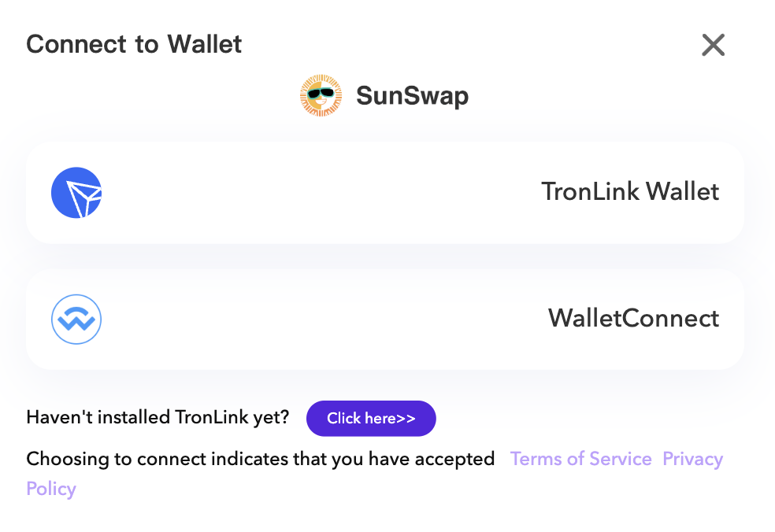Click the Haven't installed TronLink yet question

[x=158, y=417]
